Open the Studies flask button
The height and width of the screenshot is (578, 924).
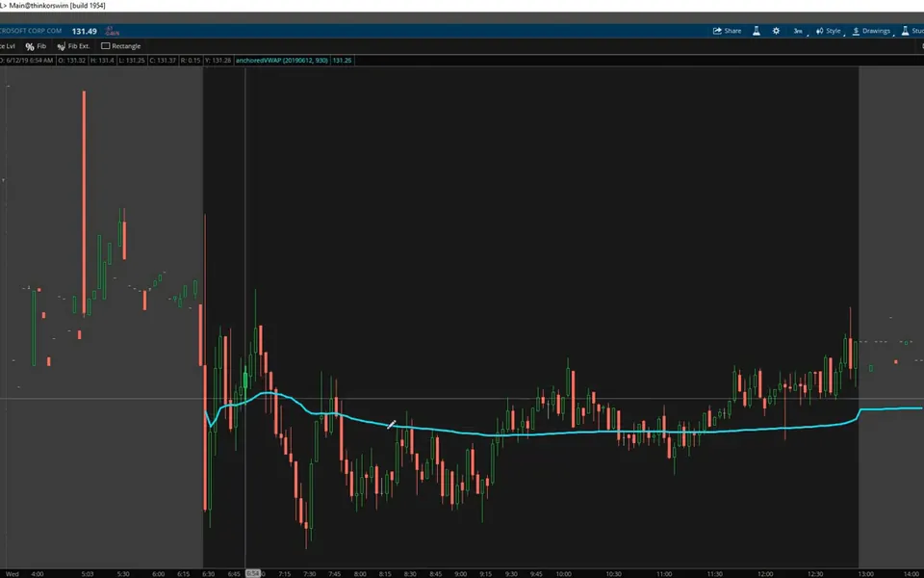[x=912, y=31]
